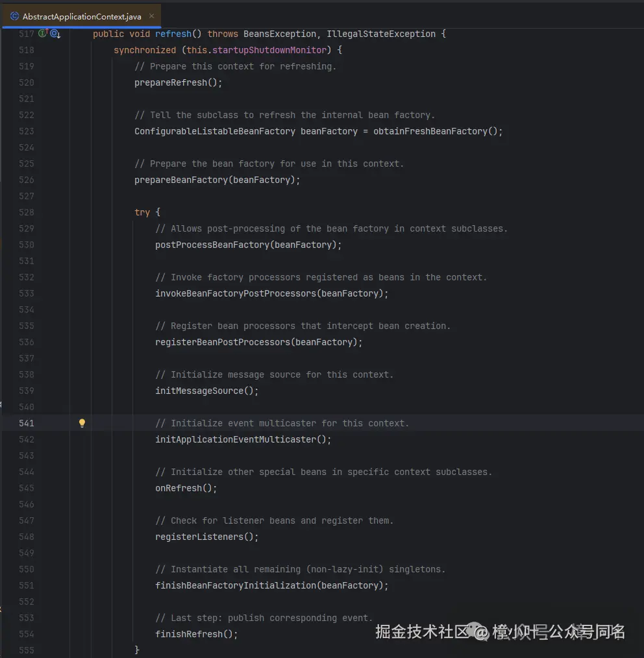Click comment 'Last step: publish corresponding event'
644x658 pixels.
(264, 618)
